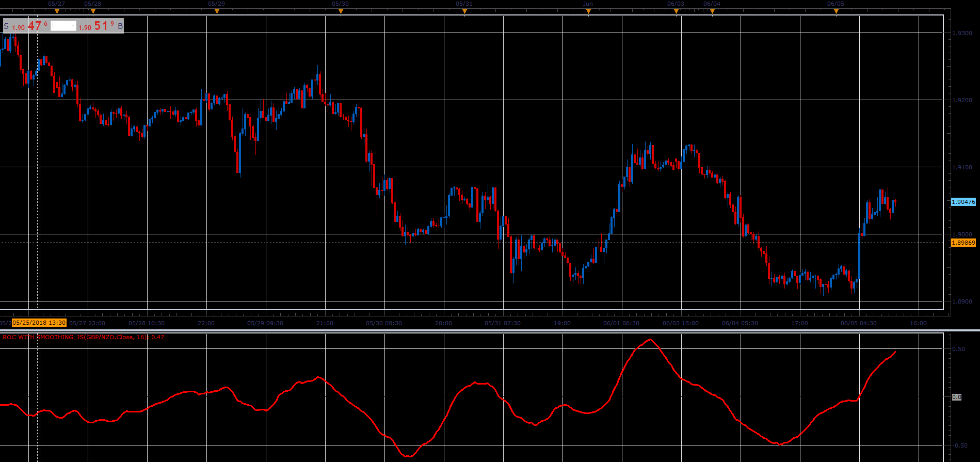Click the 1.9300 price axis label
Image resolution: width=980 pixels, height=462 pixels.
(x=961, y=33)
